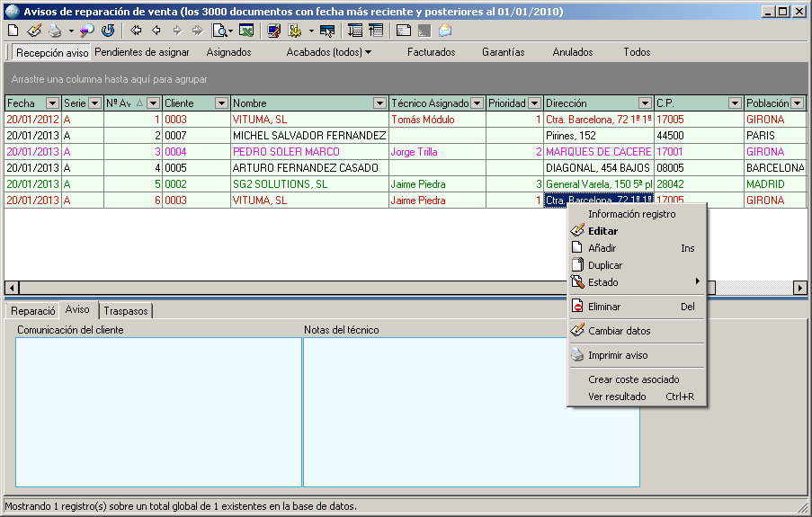Click the detail panel layout icon
Image resolution: width=812 pixels, height=517 pixels.
(404, 31)
